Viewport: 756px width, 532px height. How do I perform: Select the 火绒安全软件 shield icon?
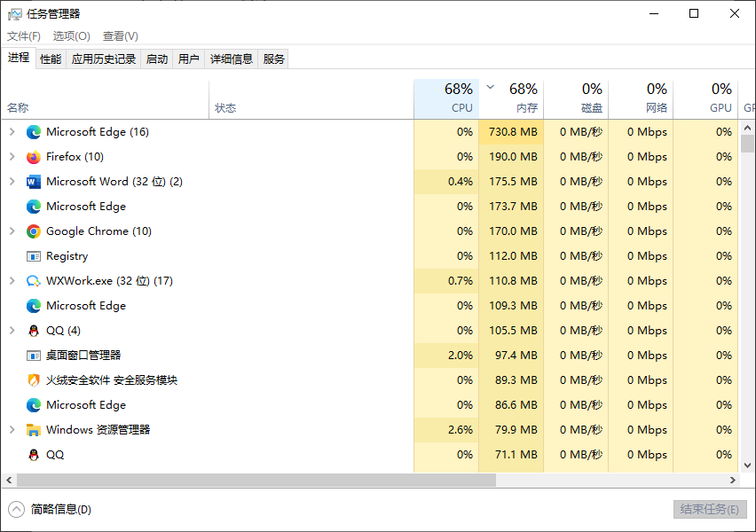pos(34,380)
